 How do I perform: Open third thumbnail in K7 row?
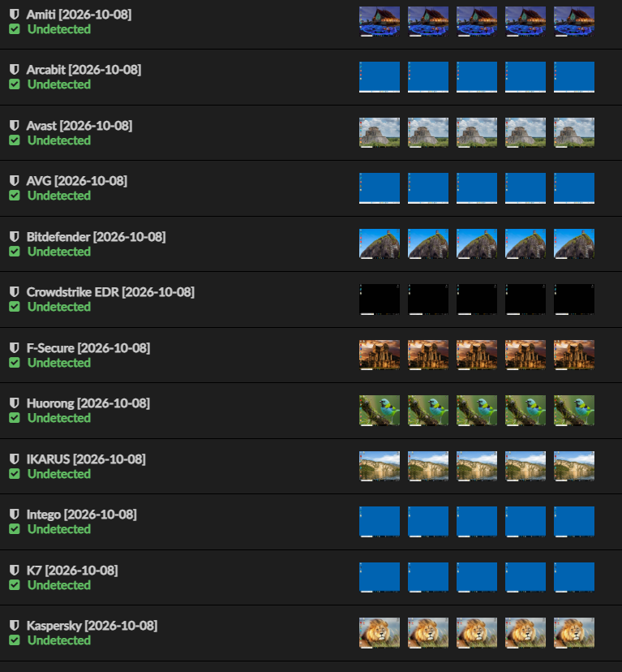point(477,577)
